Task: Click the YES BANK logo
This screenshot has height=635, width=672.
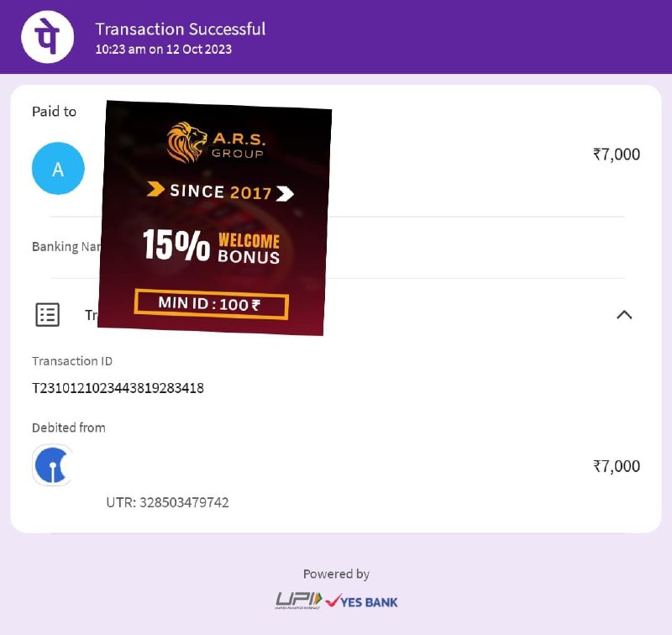Action: (361, 601)
